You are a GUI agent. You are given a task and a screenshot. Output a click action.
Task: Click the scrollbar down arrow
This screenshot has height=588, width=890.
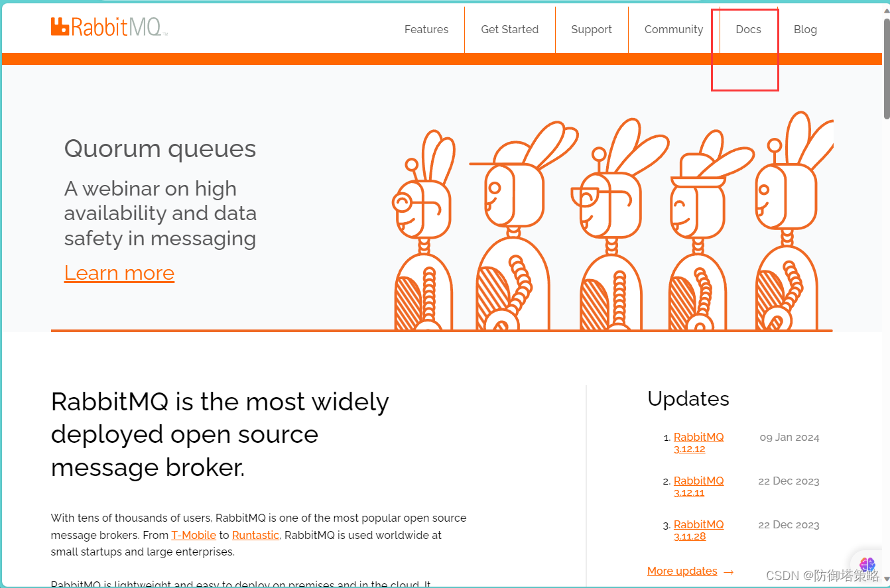(x=887, y=580)
